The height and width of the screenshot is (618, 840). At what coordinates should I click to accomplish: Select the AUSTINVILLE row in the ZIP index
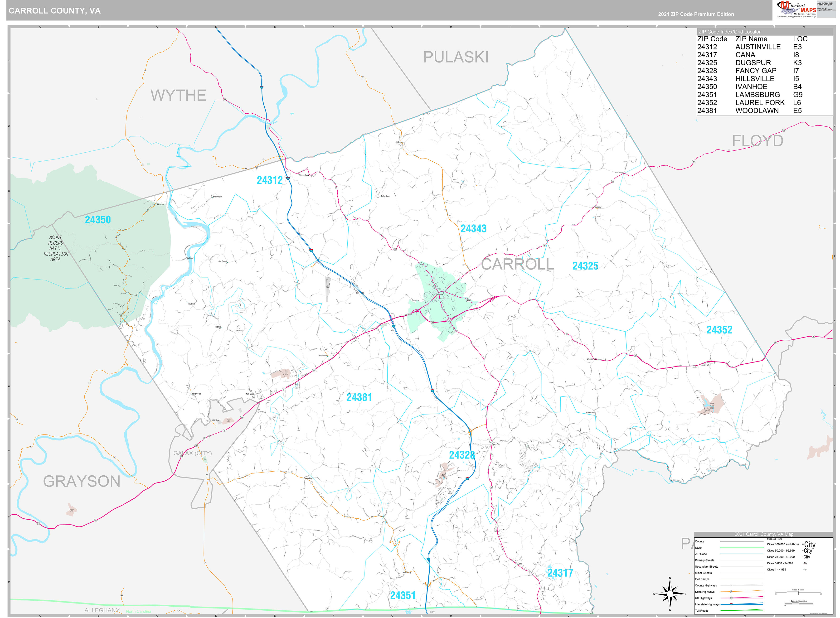pos(764,47)
